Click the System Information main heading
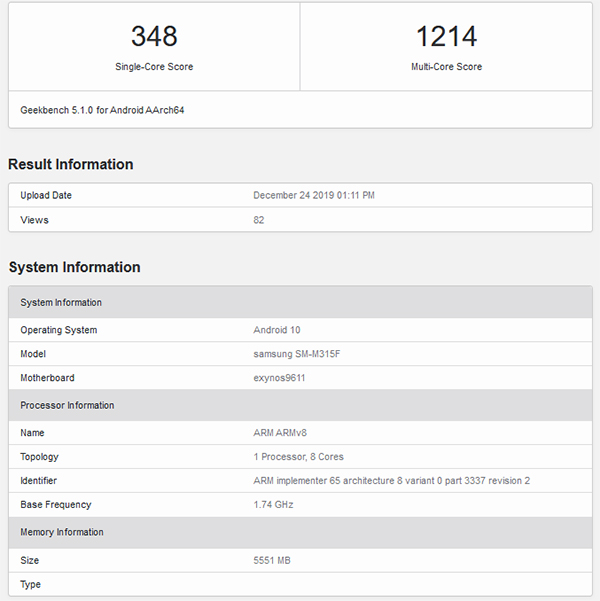Screen dimensions: 600x601 click(75, 267)
